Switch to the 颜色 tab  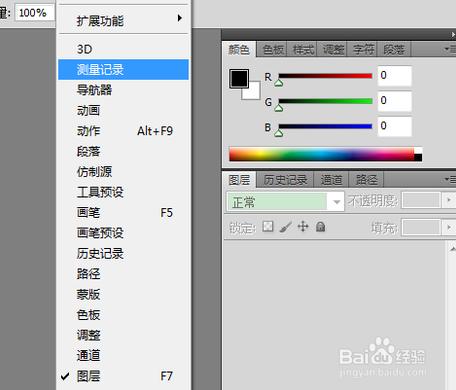click(x=239, y=50)
